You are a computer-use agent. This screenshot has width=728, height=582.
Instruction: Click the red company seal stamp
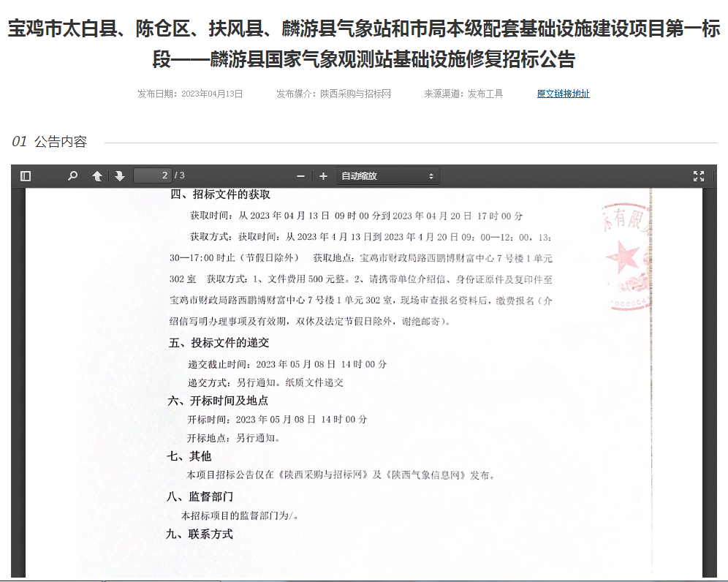point(626,257)
